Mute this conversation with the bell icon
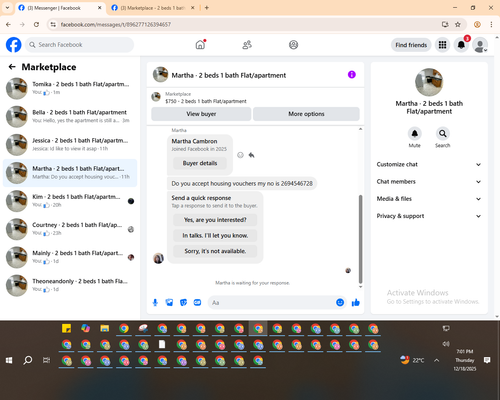500x400 pixels. click(415, 134)
